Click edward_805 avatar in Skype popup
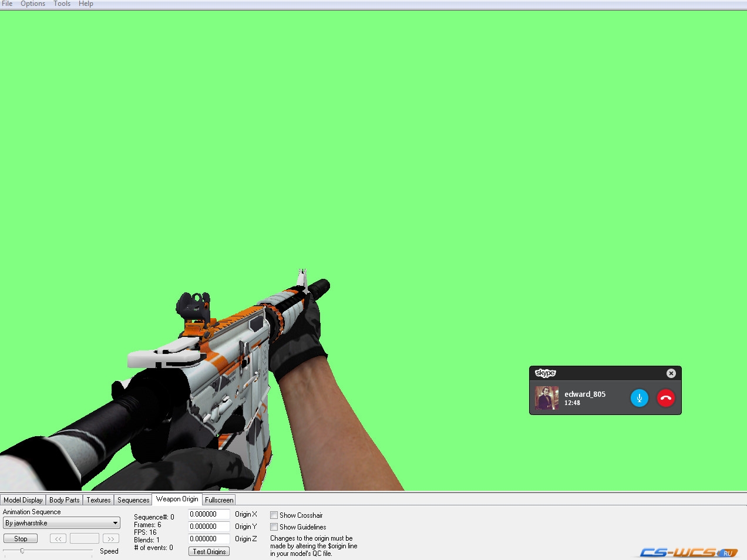 click(546, 398)
